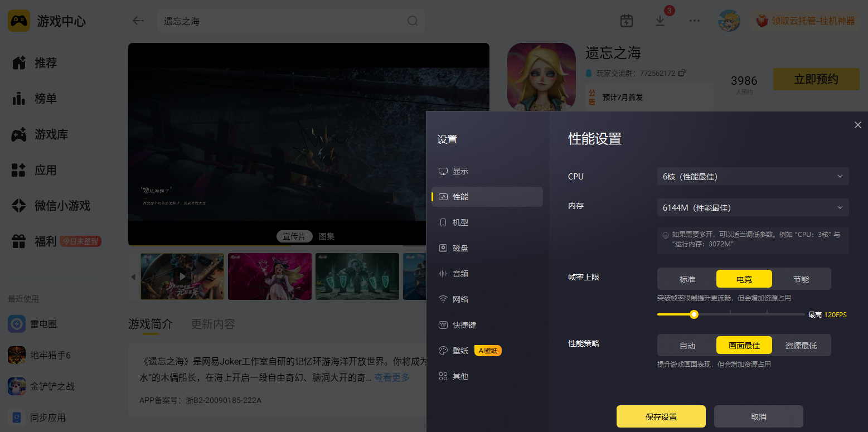Click the FPS limit slider handle
The width and height of the screenshot is (868, 432).
coord(694,314)
